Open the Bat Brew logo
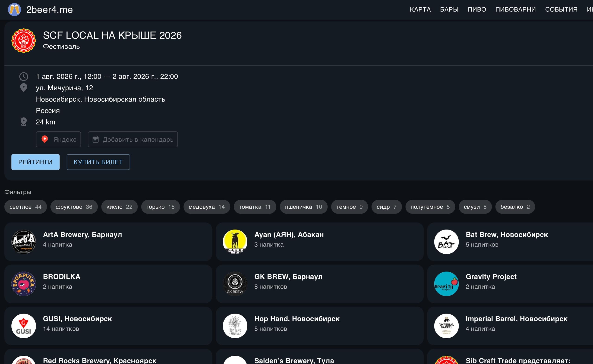This screenshot has height=364, width=593. point(446,242)
